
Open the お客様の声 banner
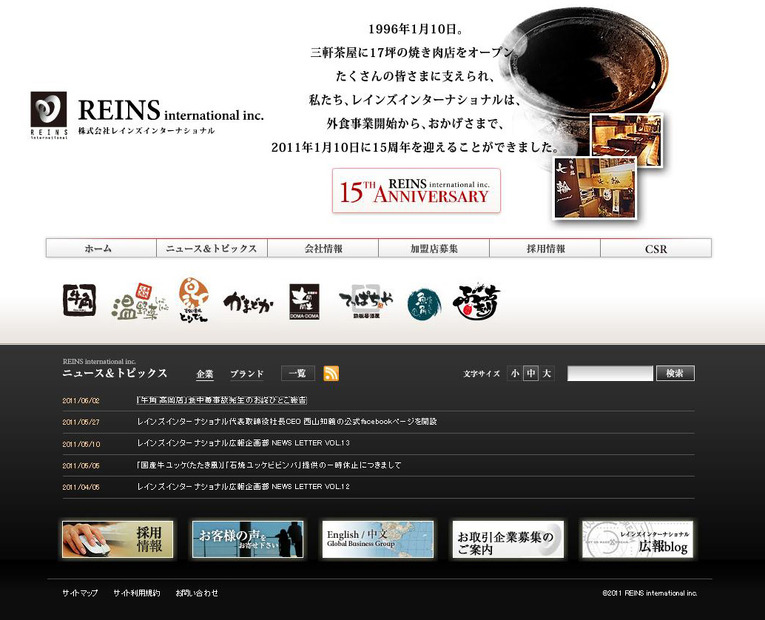click(x=247, y=539)
